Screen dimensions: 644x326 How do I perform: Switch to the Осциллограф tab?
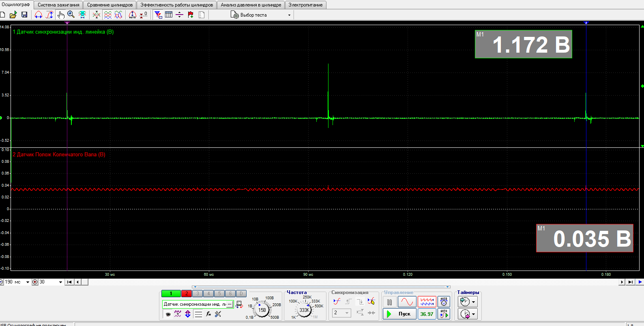click(x=16, y=5)
